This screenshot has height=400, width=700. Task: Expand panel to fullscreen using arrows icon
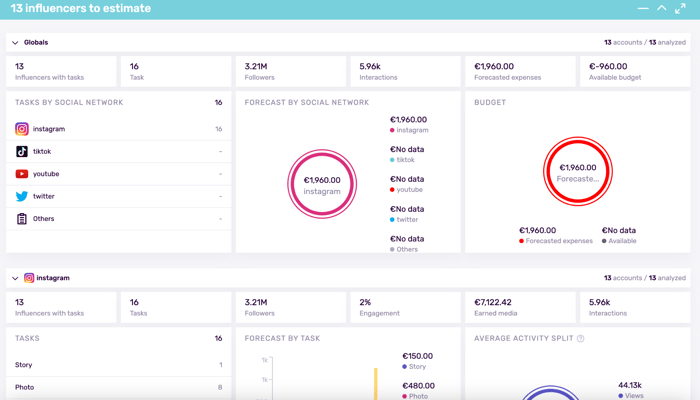coord(680,8)
